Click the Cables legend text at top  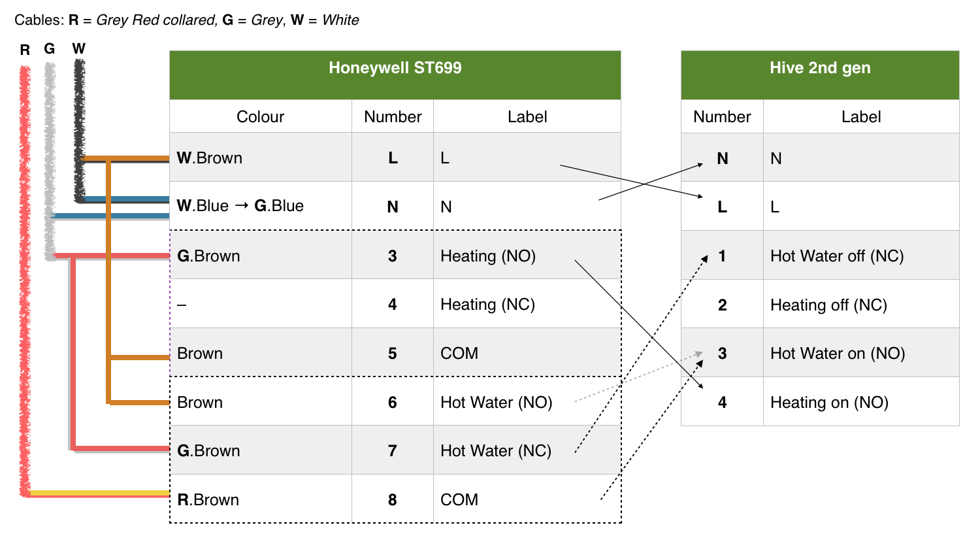click(187, 20)
